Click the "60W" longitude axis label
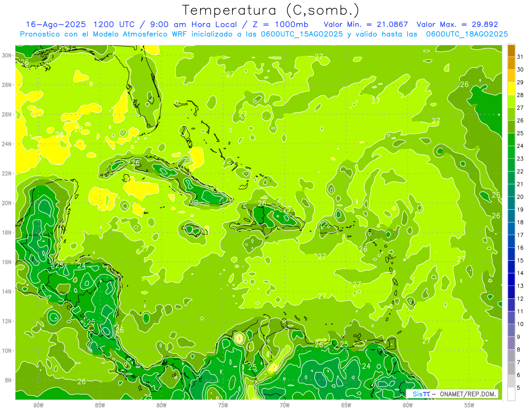Viewport: 532px width, 411px height. 407,405
